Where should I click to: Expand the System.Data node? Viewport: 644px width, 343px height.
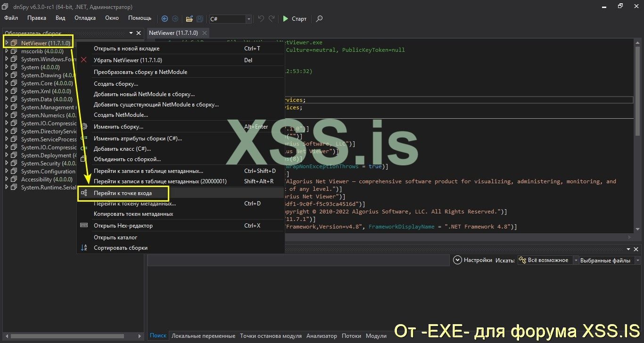7,99
